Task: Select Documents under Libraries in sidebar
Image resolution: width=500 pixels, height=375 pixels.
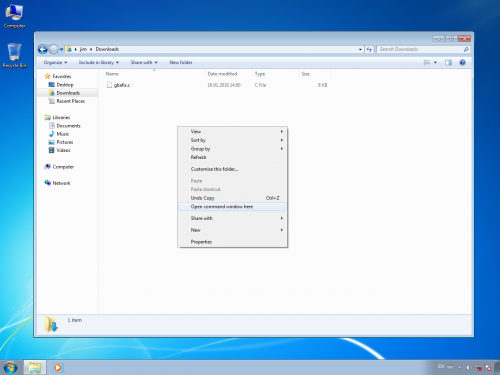Action: 68,126
